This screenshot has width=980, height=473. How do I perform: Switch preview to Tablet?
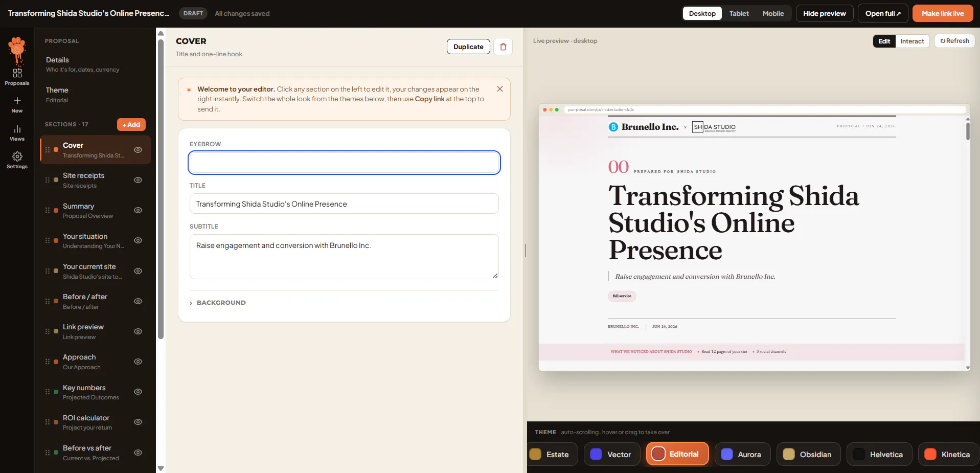point(739,13)
